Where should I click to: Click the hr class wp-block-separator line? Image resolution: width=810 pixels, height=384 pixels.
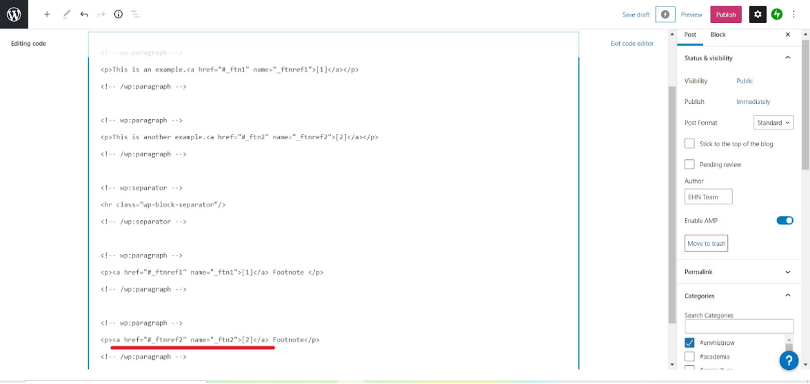(x=163, y=205)
